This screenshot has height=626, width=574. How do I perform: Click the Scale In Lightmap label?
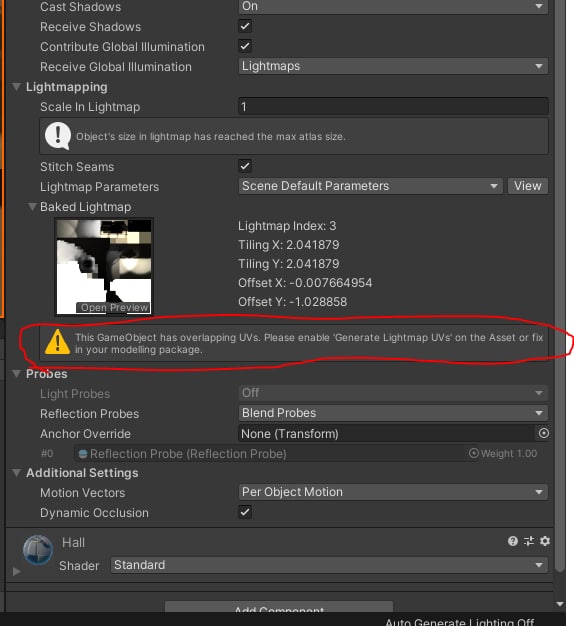pyautogui.click(x=90, y=107)
